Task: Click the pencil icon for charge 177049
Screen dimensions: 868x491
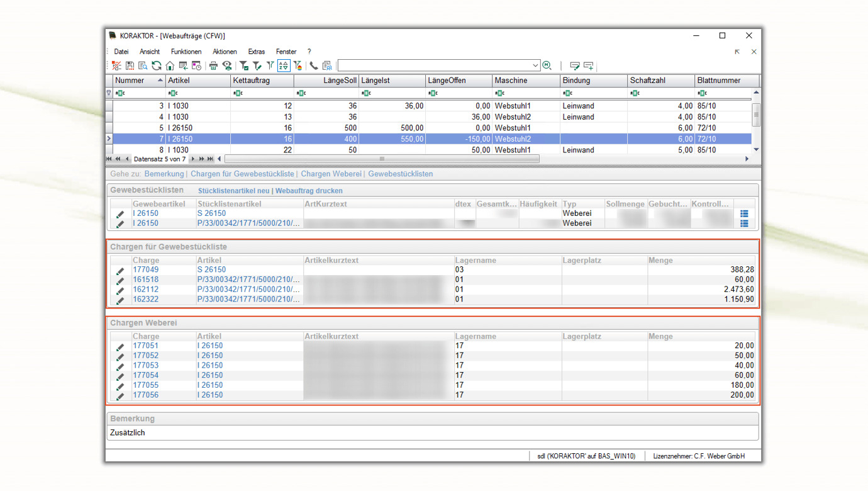Action: 120,270
